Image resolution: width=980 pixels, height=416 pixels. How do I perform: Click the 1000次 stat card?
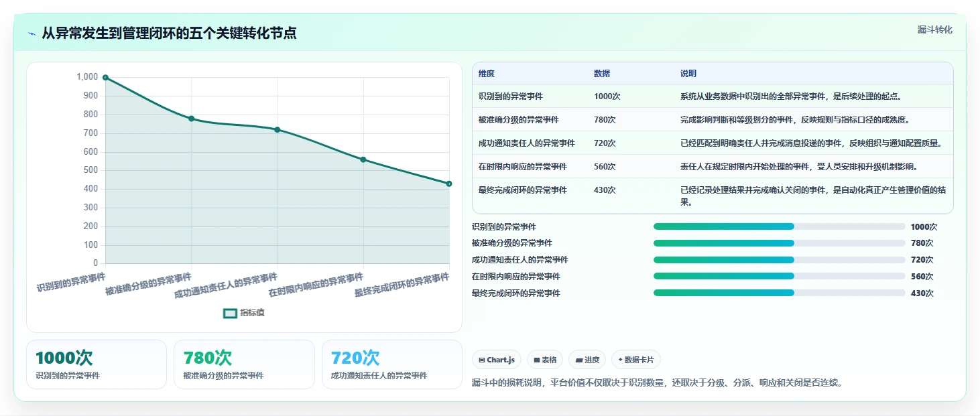[x=97, y=364]
